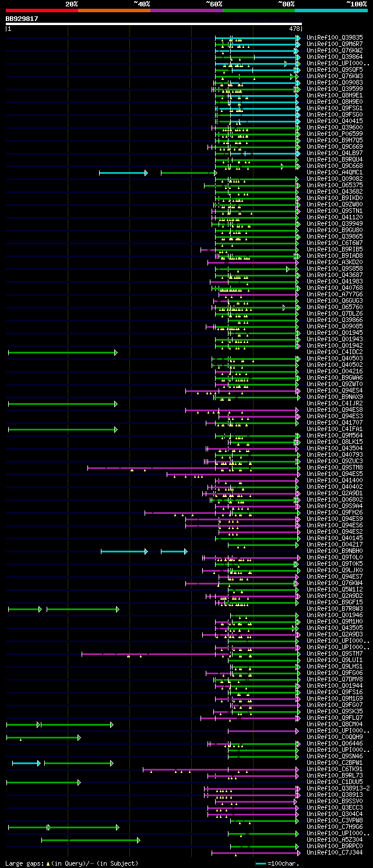Viewport: 373px width, 868px height.
Task: Select the UniRef100_Q06802 label
Action: click(x=335, y=499)
